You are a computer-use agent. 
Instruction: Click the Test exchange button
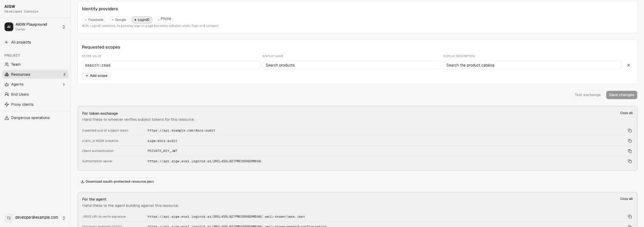tap(587, 95)
